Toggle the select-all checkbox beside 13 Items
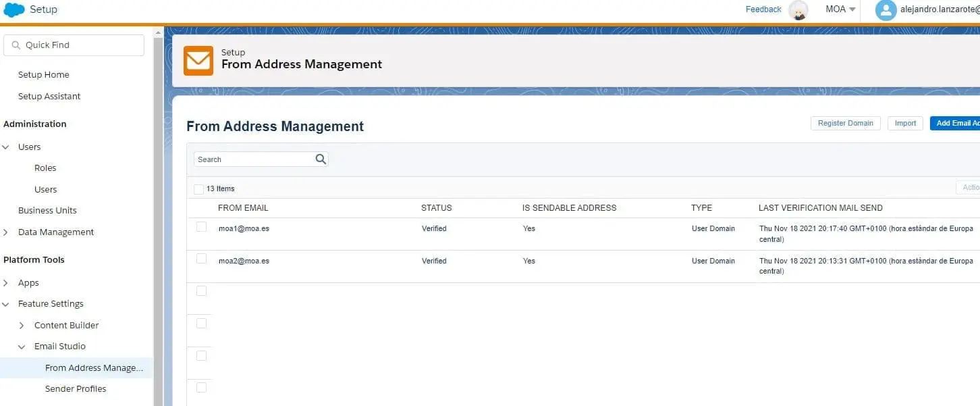980x406 pixels. click(198, 189)
